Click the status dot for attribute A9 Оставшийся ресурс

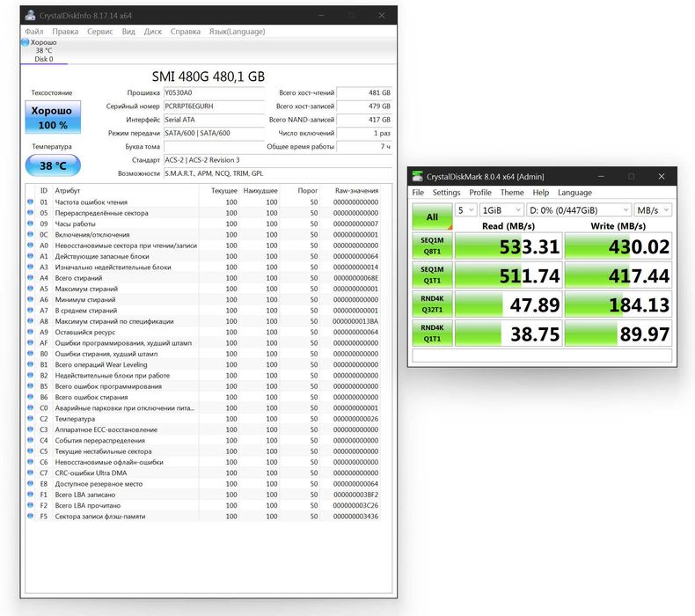click(x=30, y=332)
